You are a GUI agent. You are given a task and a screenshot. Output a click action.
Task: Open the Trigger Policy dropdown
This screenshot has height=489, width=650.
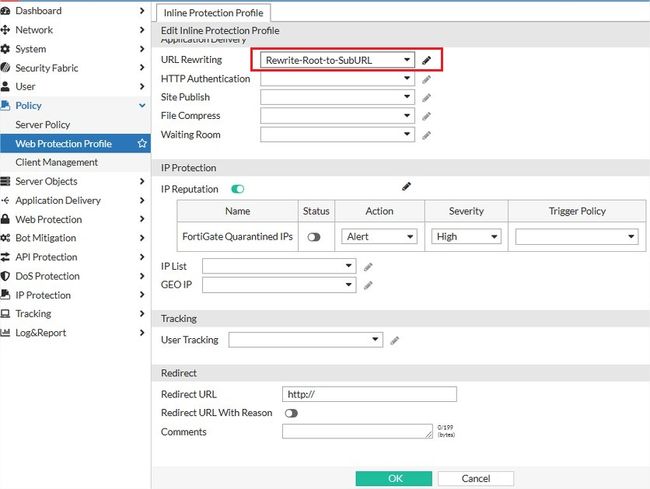[577, 237]
